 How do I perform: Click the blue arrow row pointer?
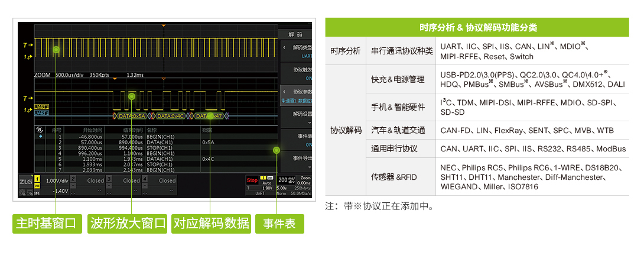click(40, 136)
